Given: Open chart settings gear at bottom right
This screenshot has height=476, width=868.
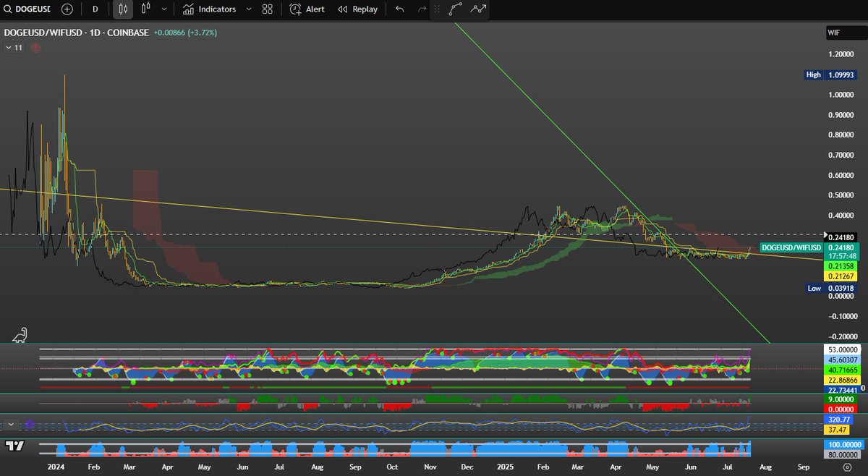Looking at the screenshot, I should click(x=846, y=469).
